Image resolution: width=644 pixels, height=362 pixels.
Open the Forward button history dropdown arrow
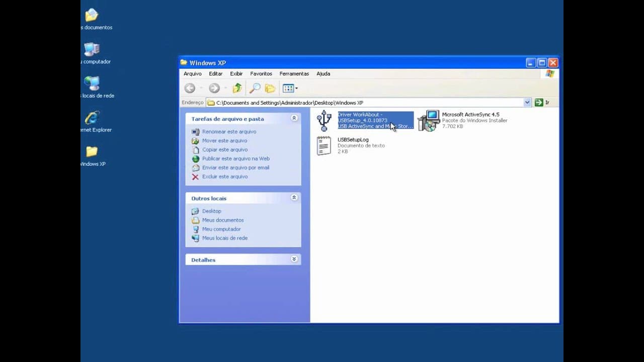(x=225, y=88)
